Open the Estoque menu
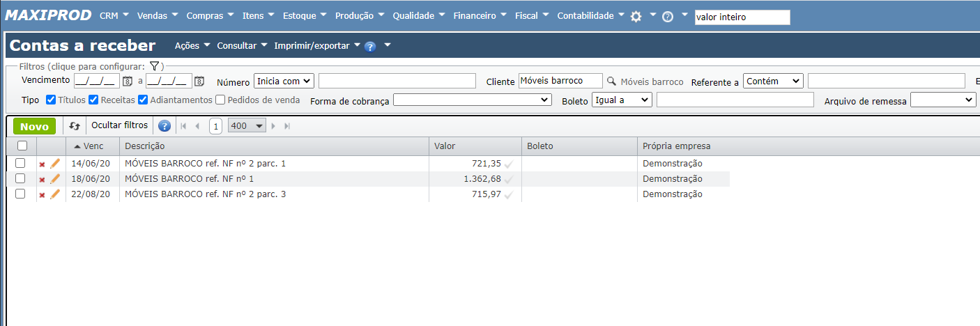Viewport: 980px width, 326px height. 305,15
